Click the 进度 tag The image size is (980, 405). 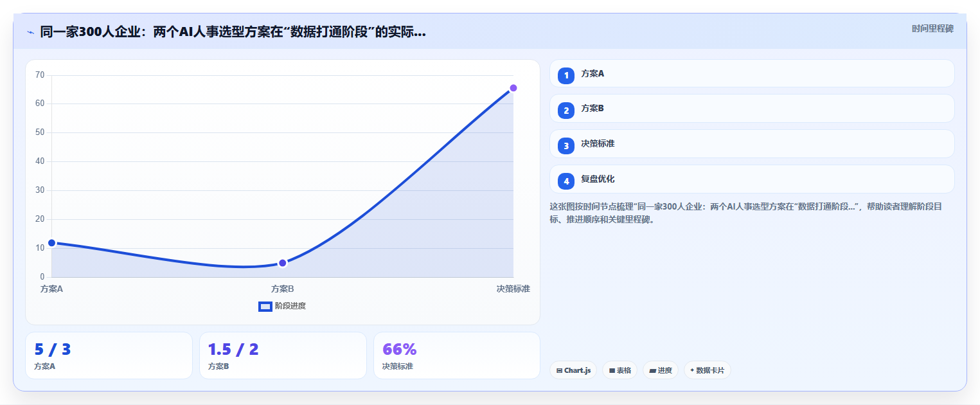tap(661, 370)
